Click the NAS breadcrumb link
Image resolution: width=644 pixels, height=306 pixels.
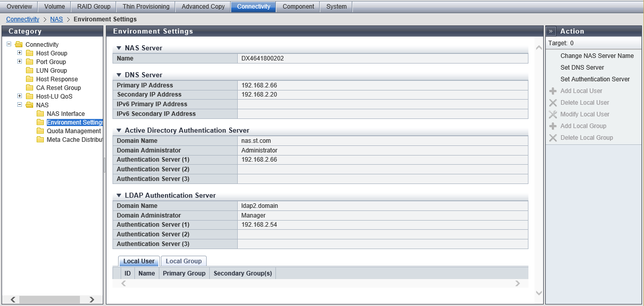[57, 19]
